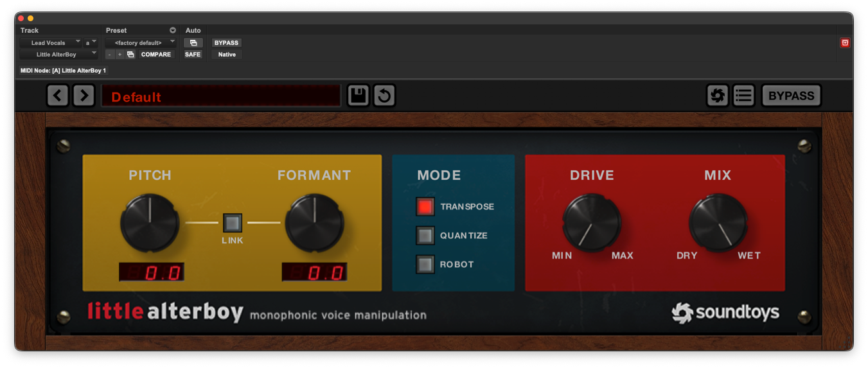The image size is (868, 368).
Task: Open the Preset settings menu arrow
Action: click(172, 30)
